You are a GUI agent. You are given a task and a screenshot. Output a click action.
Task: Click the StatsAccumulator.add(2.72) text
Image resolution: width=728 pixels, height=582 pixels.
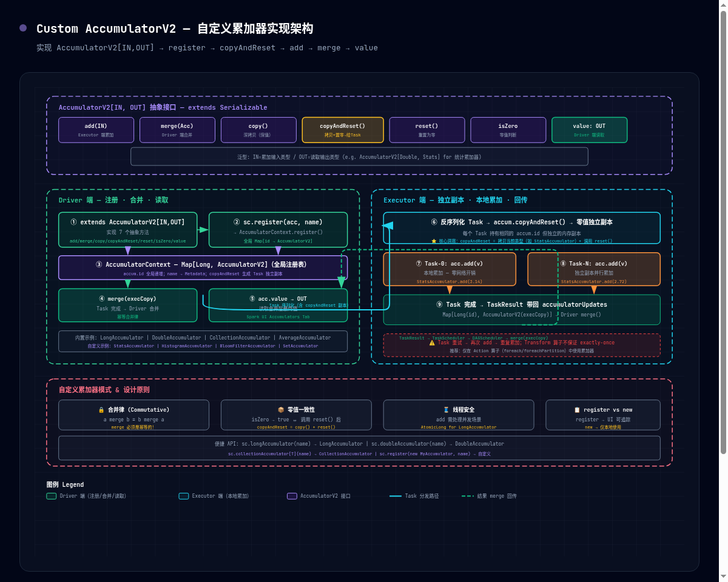tap(594, 281)
